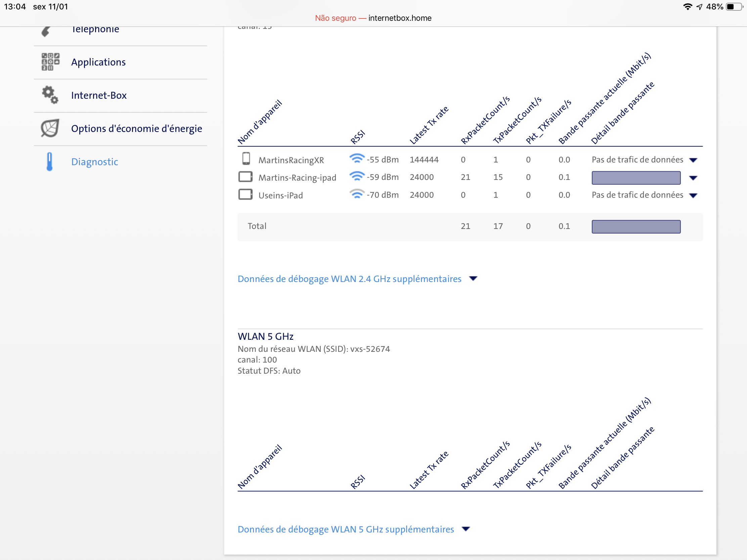Expand bandwidth details for Martins-Racing-ipad
This screenshot has width=747, height=560.
693,178
